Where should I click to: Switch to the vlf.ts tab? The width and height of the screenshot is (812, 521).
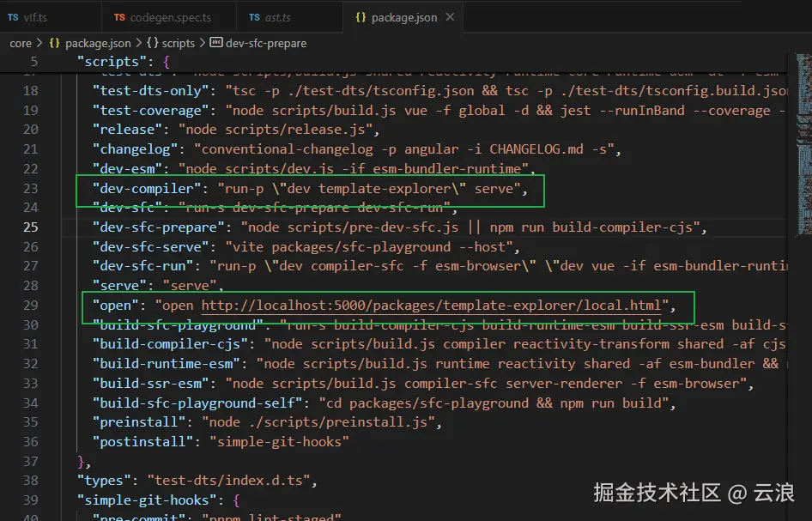tap(51, 17)
